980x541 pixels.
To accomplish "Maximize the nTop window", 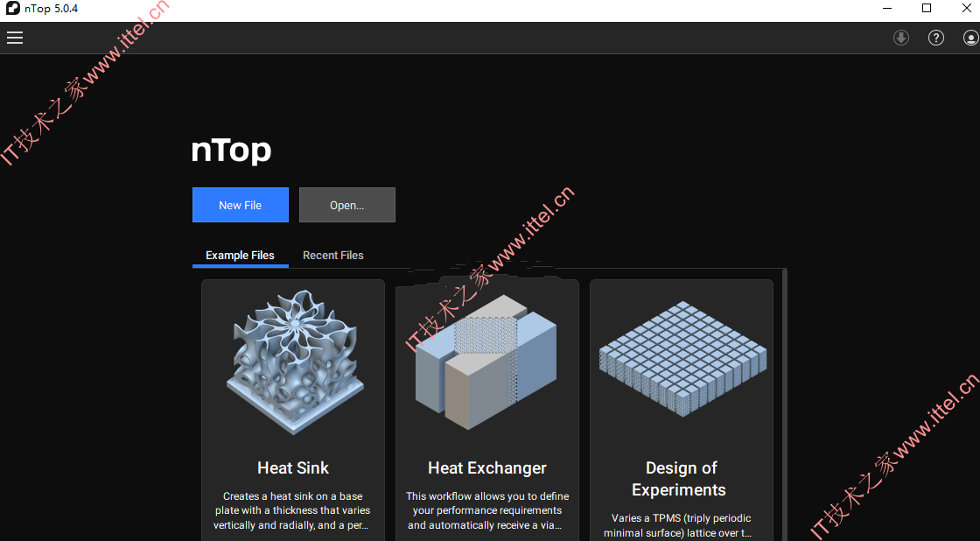I will point(927,8).
